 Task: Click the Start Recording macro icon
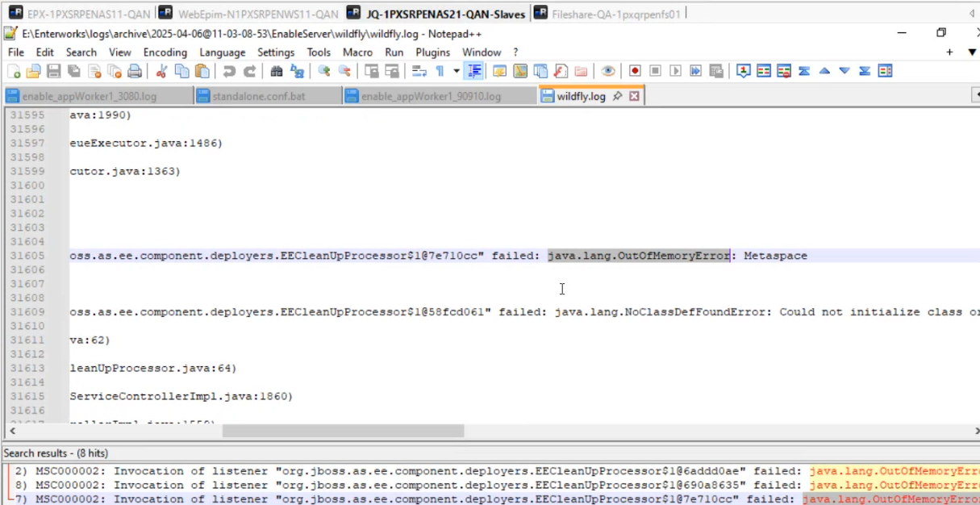636,71
